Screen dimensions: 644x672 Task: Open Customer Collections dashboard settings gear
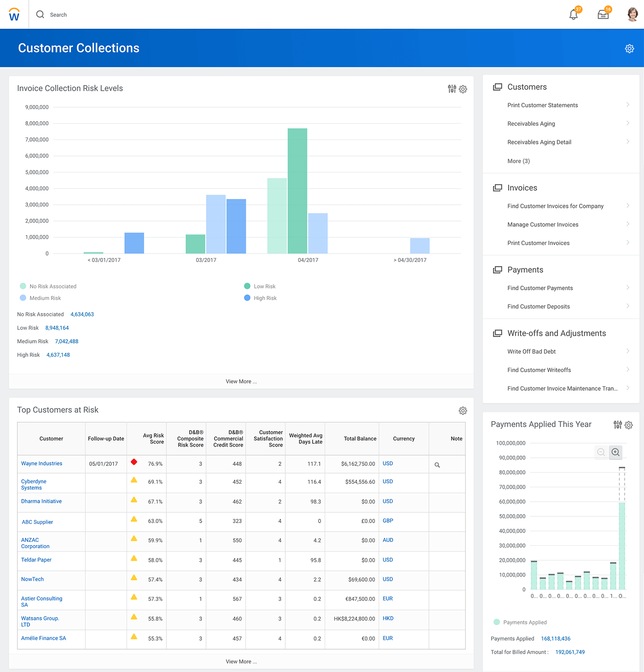pyautogui.click(x=629, y=49)
